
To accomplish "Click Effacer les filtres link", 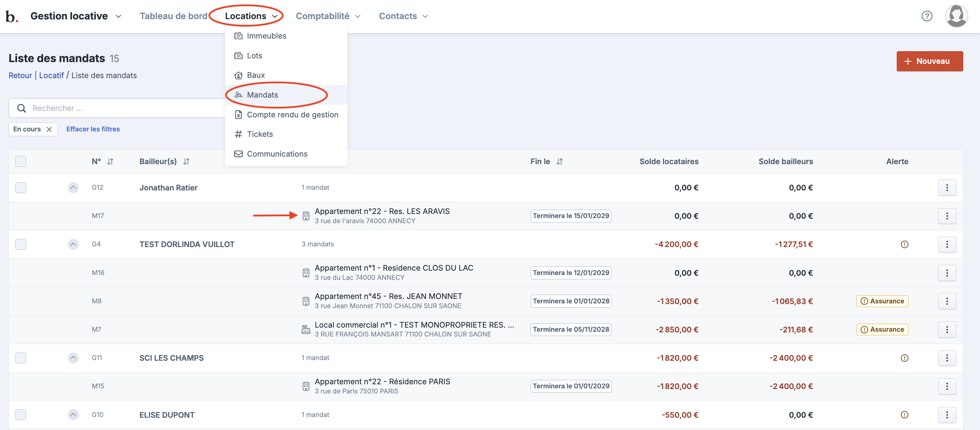I will click(x=93, y=129).
